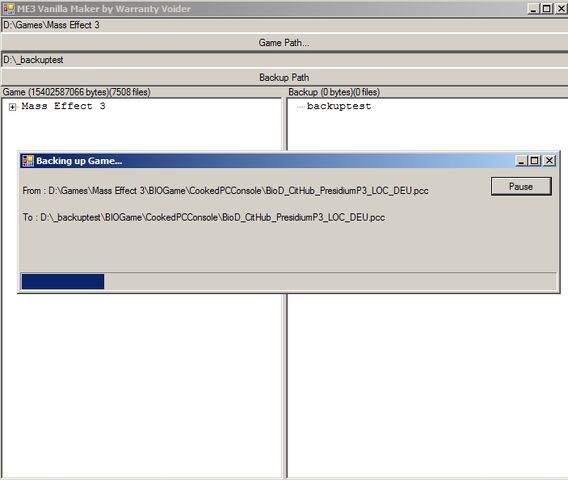Image resolution: width=568 pixels, height=480 pixels.
Task: Close the Backing up Game dialog
Action: point(549,160)
